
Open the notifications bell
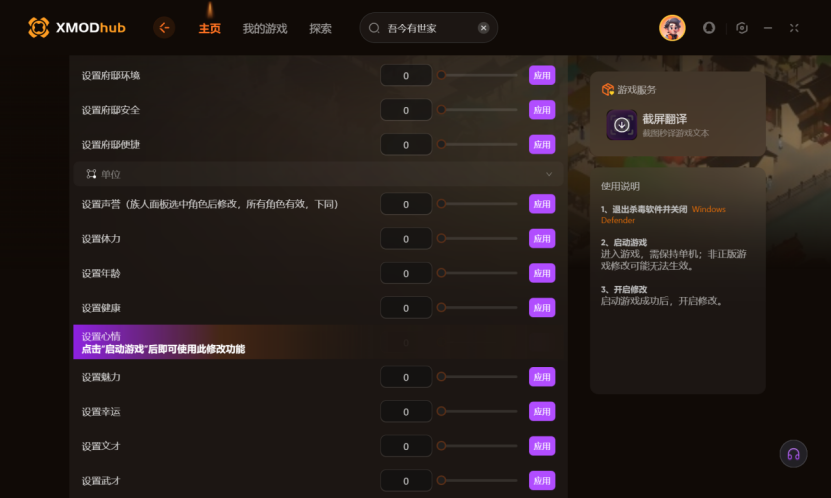coord(709,28)
